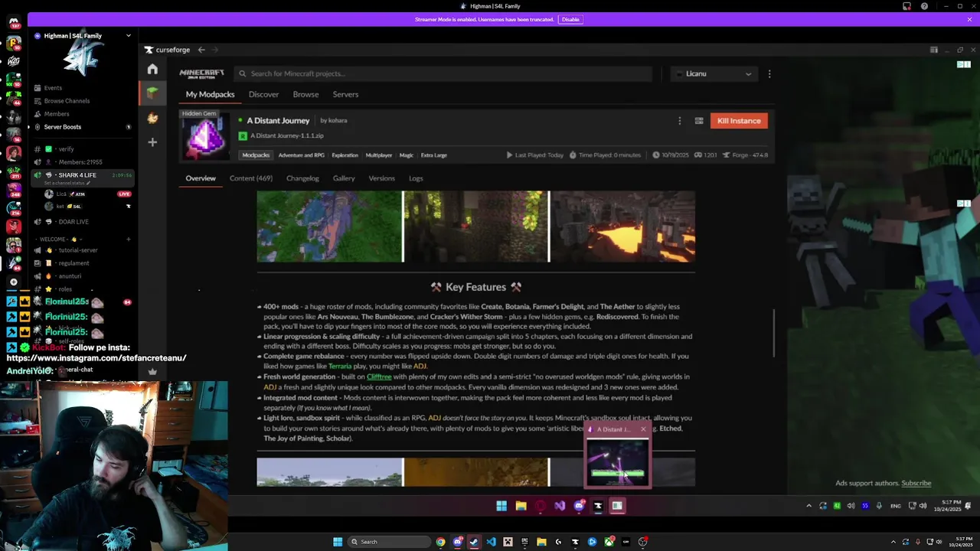Click the Windows taskbar Search box

coord(388,542)
